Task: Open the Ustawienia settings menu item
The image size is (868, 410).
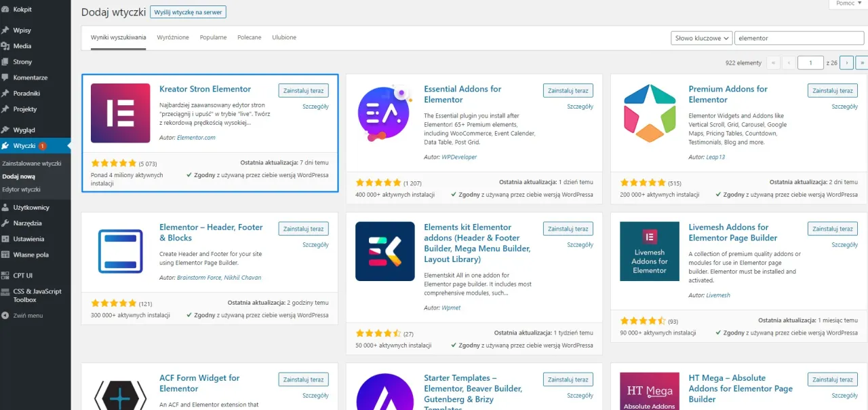Action: pyautogui.click(x=28, y=239)
